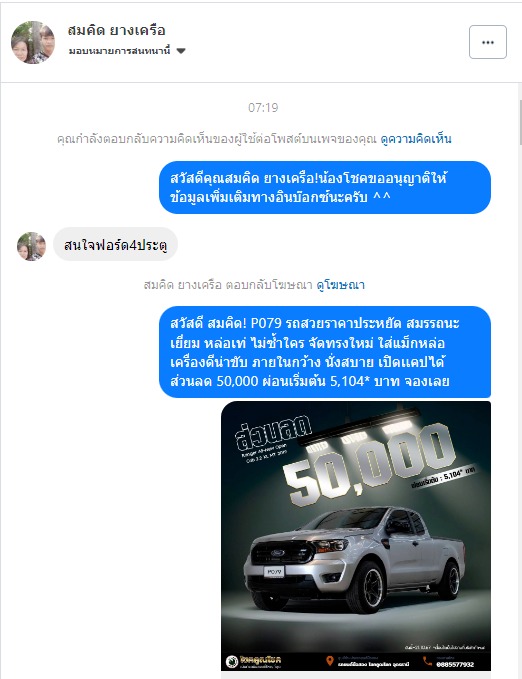
Task: Click the chat scrollbar thumb
Action: (520, 122)
